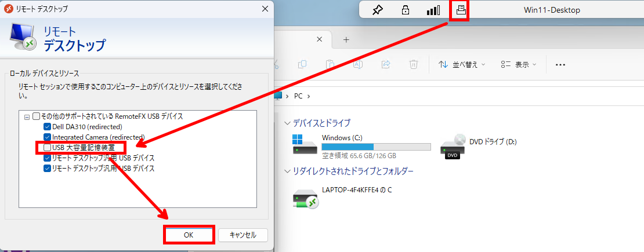This screenshot has width=644, height=252.
Task: Click the Copy icon in Explorer toolbar
Action: tap(302, 64)
